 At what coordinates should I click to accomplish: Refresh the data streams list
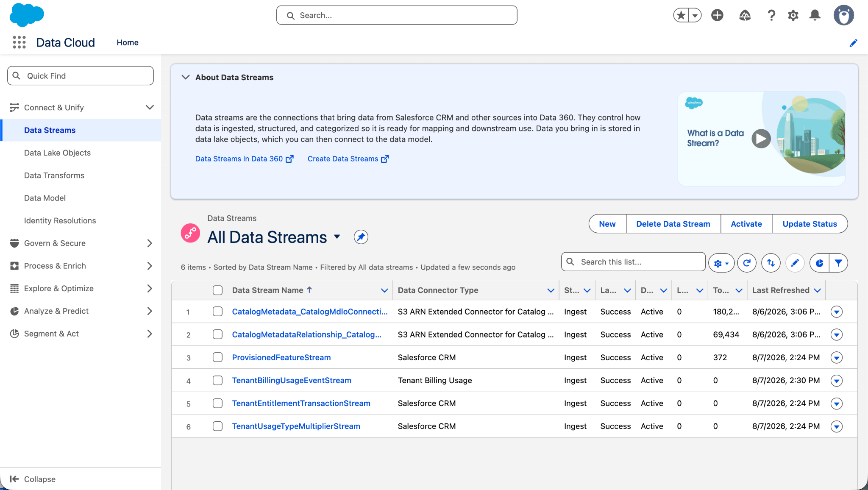click(747, 263)
